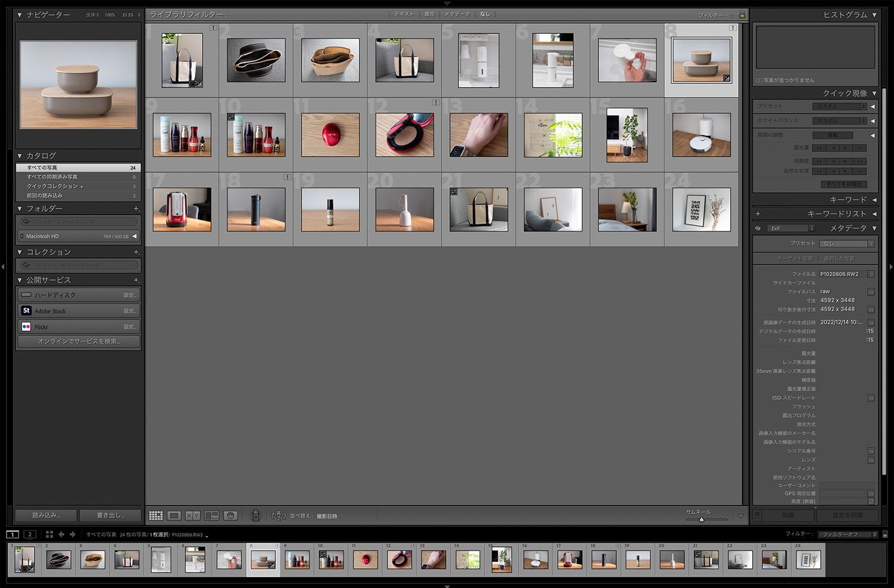Open ホワイトバランス カスタム dropdown
The height and width of the screenshot is (588, 894).
click(840, 120)
